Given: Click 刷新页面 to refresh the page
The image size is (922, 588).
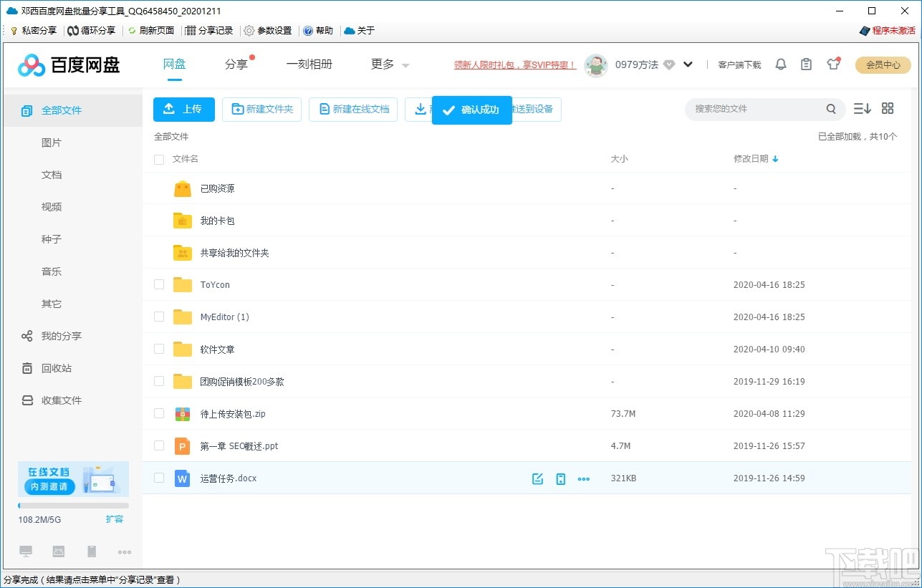Looking at the screenshot, I should [151, 31].
